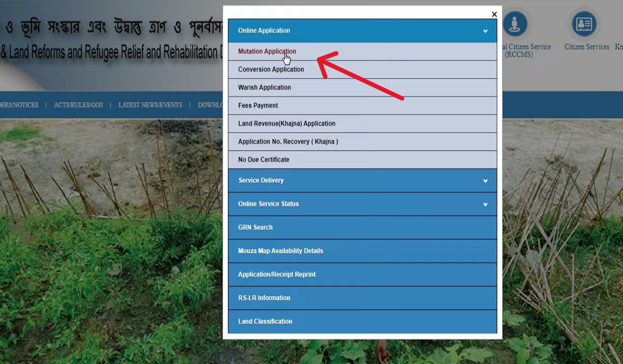
Task: Open Mutation Application link
Action: click(x=267, y=51)
